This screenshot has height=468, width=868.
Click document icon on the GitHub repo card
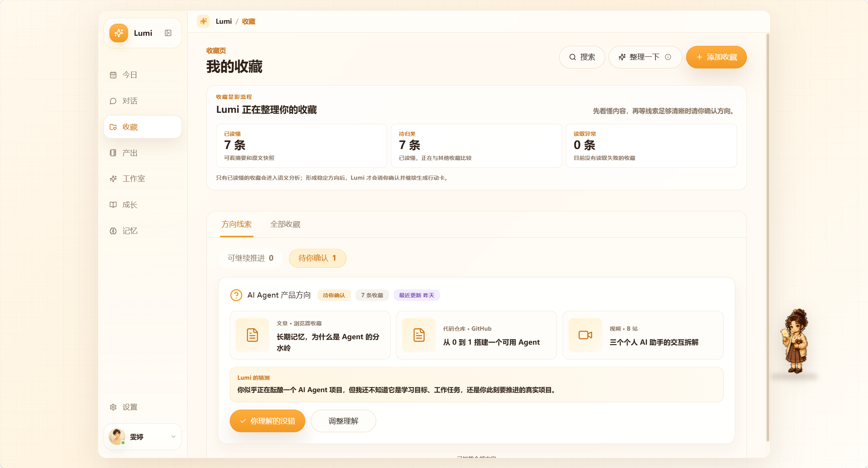point(419,335)
